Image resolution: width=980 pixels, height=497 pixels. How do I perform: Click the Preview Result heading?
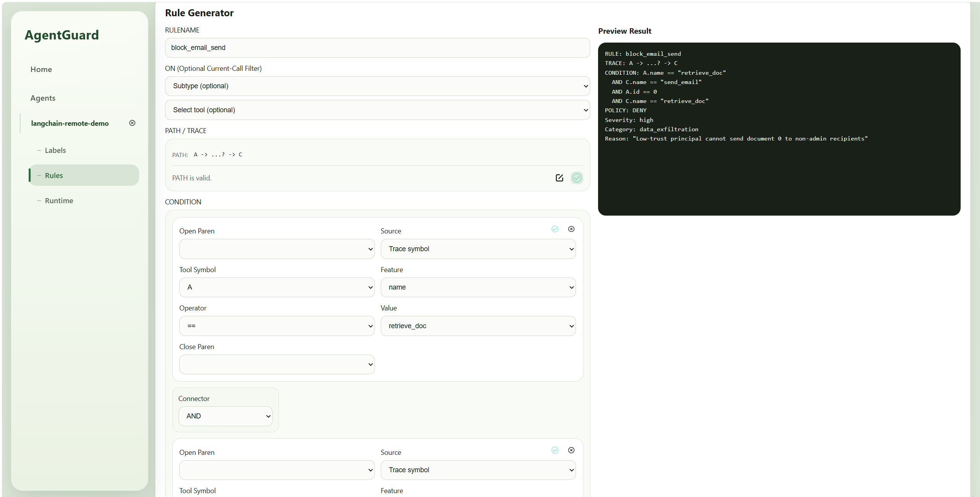click(624, 31)
